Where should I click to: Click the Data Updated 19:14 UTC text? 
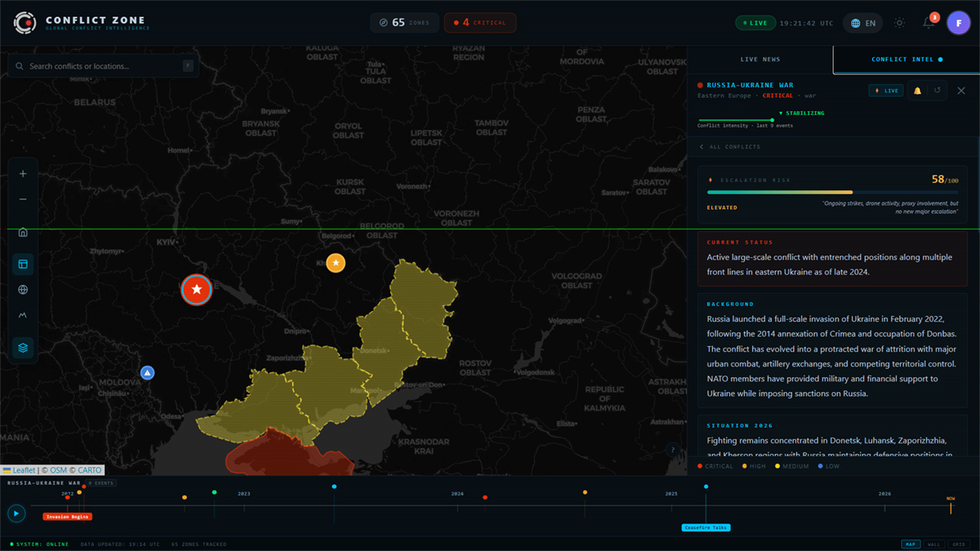[x=120, y=544]
